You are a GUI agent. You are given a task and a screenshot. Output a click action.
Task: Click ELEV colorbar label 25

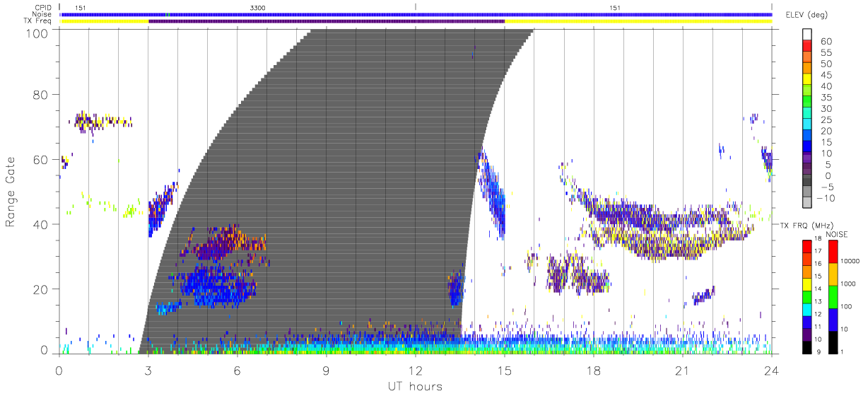[826, 120]
